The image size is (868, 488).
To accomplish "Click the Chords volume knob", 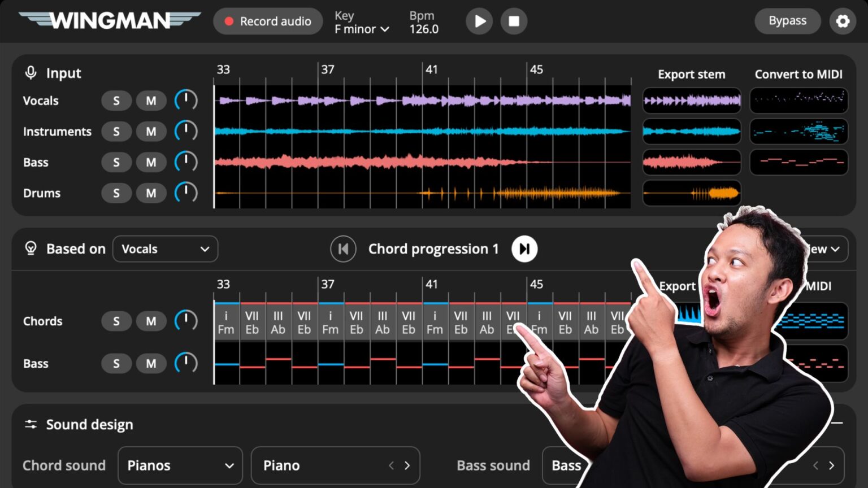I will point(186,321).
